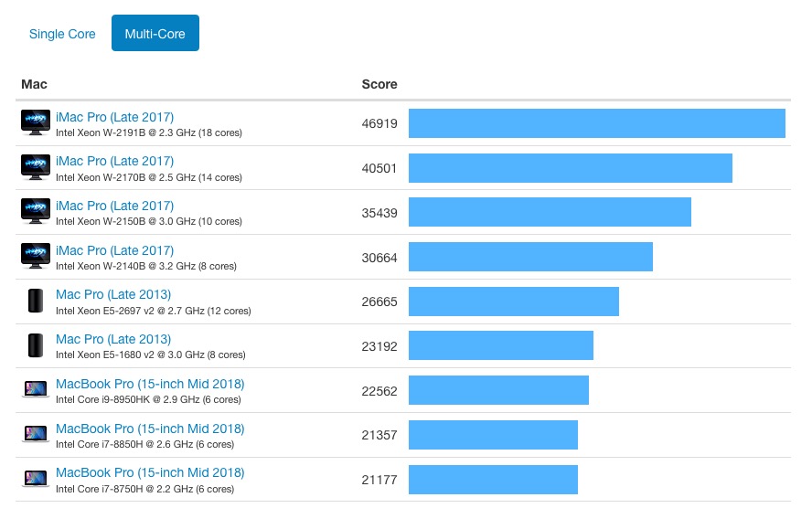Click the score bar for 46919
The height and width of the screenshot is (508, 812).
pyautogui.click(x=597, y=123)
